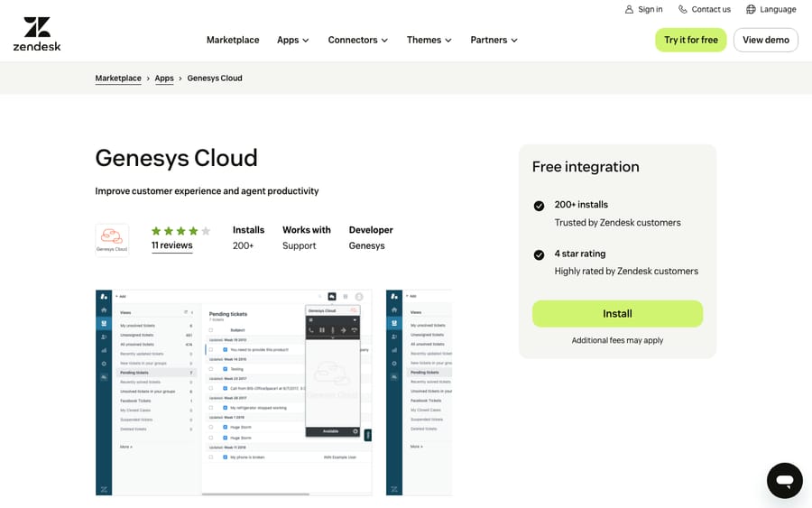Click the Marketplace breadcrumb link
Image resolution: width=812 pixels, height=508 pixels.
point(118,79)
